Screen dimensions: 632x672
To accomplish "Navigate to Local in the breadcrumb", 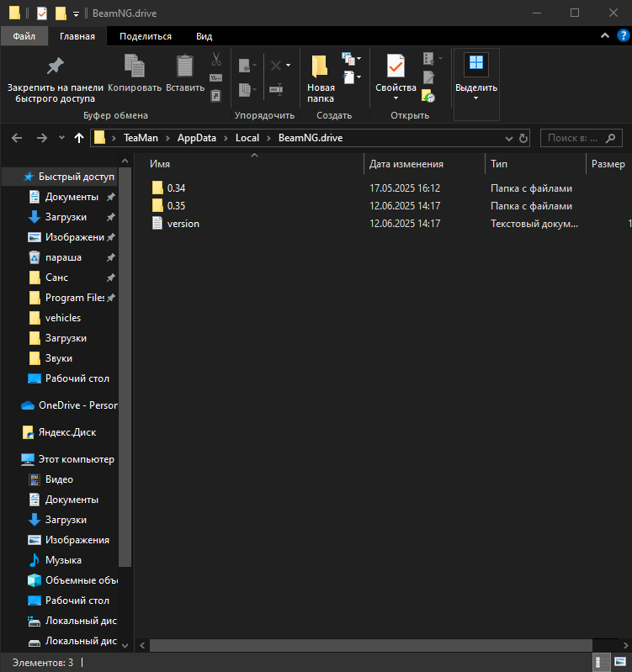I will [247, 138].
